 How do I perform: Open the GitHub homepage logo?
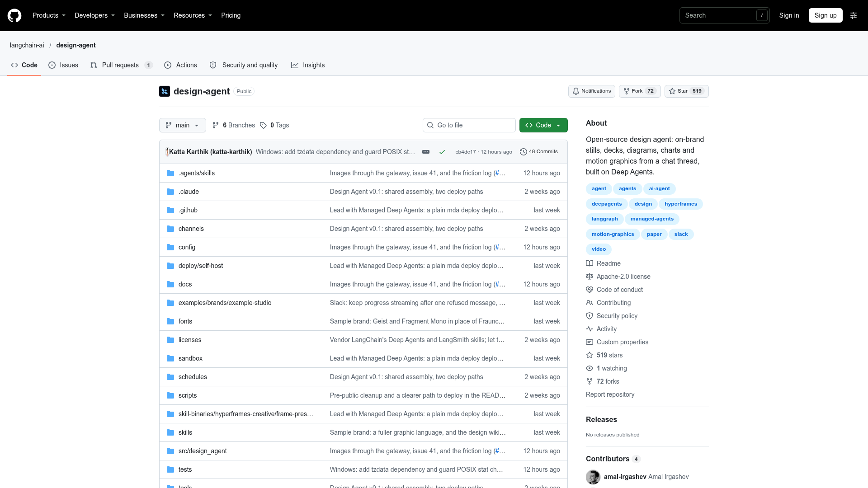[x=14, y=15]
